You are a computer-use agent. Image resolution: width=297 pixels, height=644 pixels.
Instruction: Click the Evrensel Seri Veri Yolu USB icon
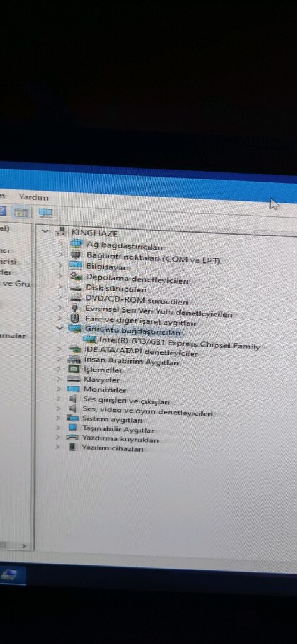(75, 308)
